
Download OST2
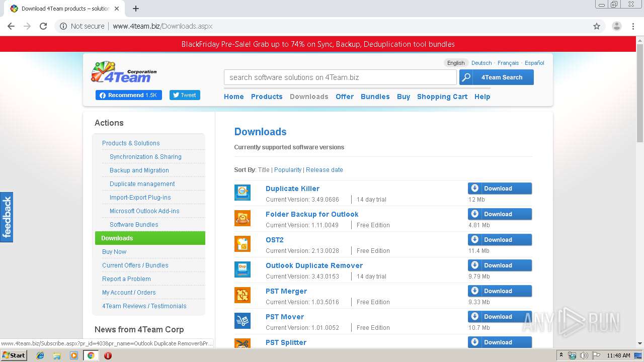pyautogui.click(x=500, y=240)
